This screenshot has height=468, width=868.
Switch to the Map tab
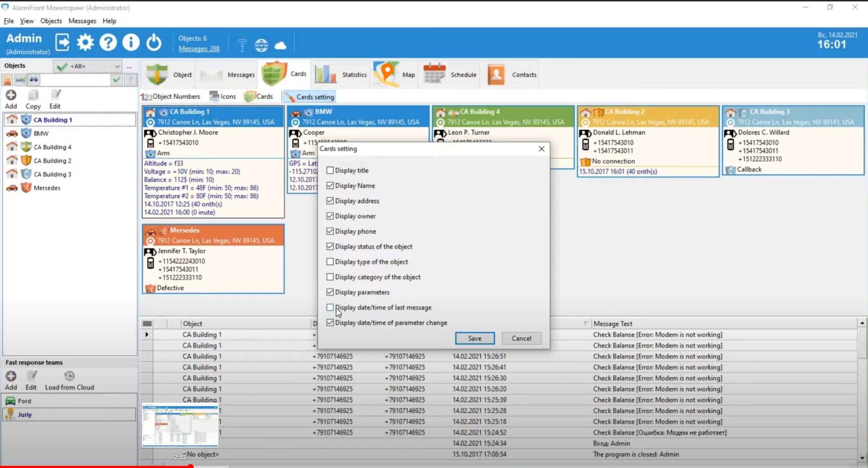tap(394, 74)
